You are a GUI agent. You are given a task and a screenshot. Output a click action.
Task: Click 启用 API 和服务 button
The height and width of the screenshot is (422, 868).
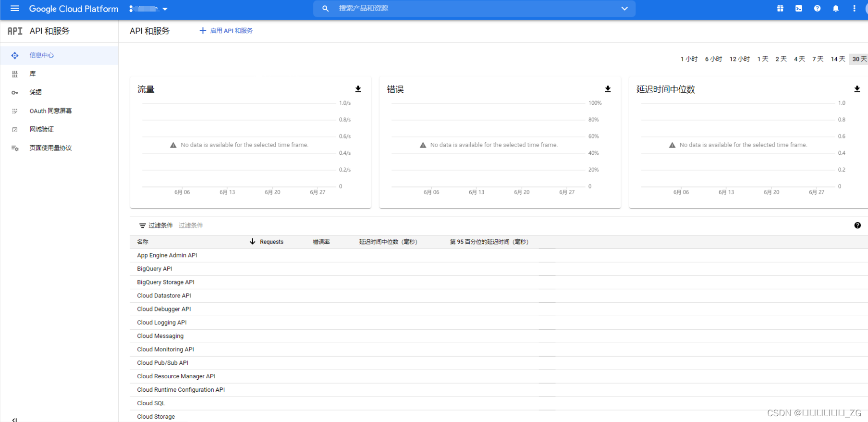tap(226, 31)
